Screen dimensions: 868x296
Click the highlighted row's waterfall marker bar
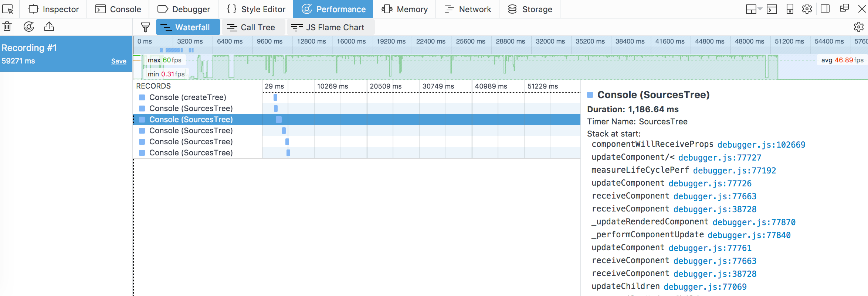coord(279,120)
